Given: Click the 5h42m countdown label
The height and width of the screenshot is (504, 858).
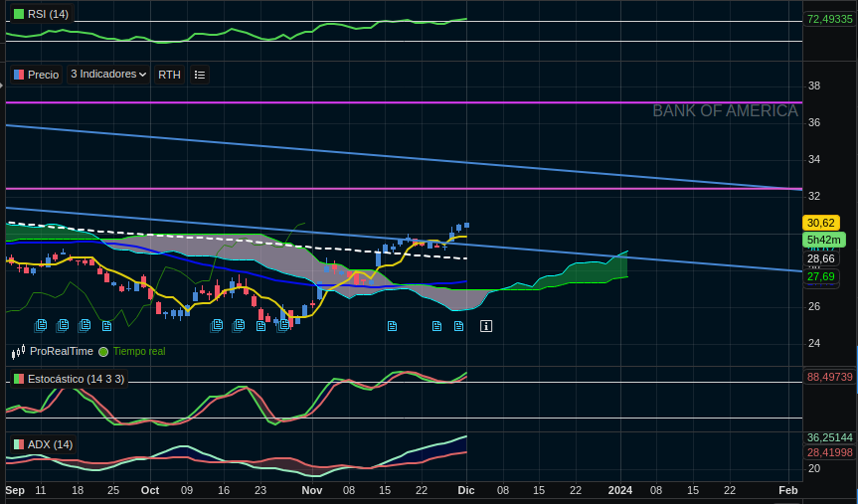Looking at the screenshot, I should tap(824, 240).
